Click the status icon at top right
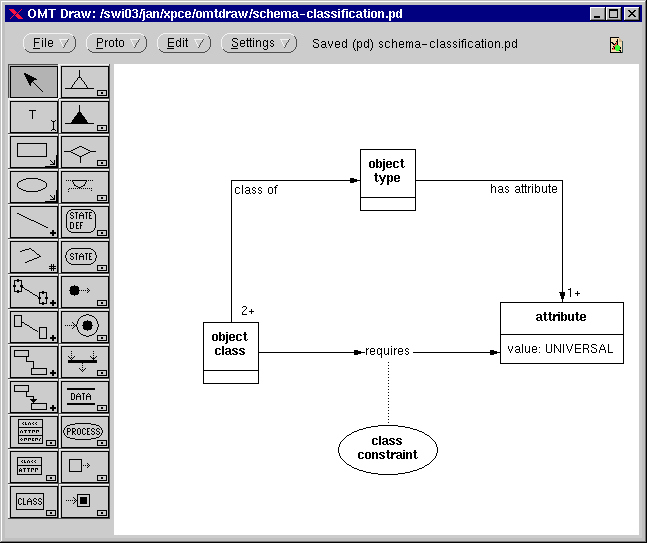 [615, 45]
